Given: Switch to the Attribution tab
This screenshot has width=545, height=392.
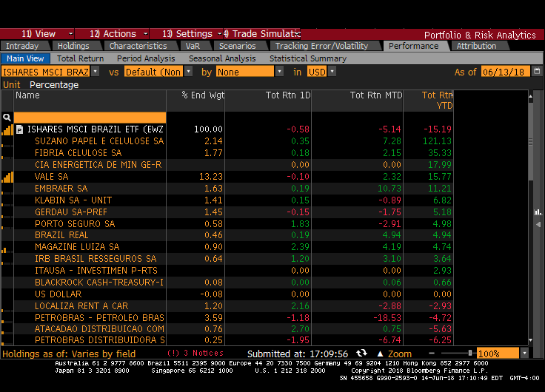Looking at the screenshot, I should 476,46.
